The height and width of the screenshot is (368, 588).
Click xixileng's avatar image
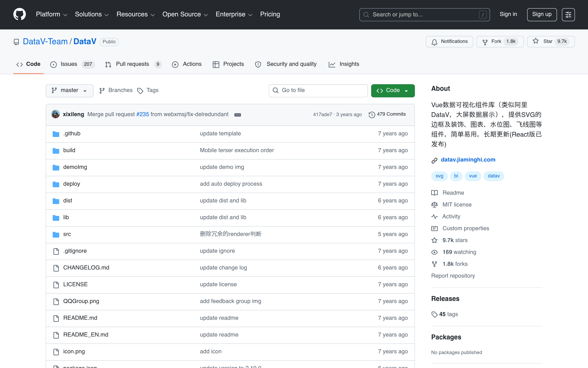56,114
